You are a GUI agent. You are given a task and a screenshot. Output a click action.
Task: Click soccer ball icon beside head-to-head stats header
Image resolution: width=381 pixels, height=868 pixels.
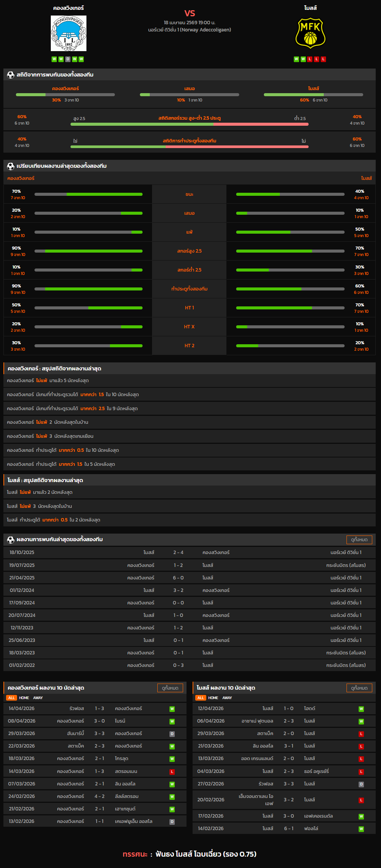coord(11,75)
